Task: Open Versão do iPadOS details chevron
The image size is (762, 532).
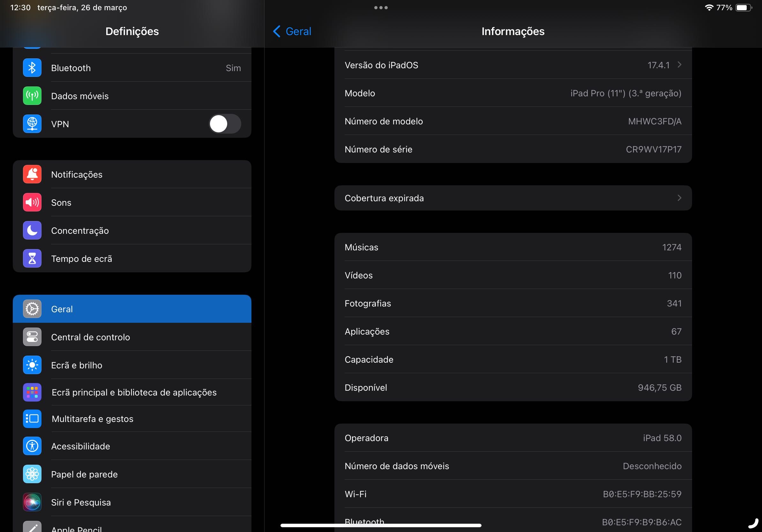Action: click(679, 65)
